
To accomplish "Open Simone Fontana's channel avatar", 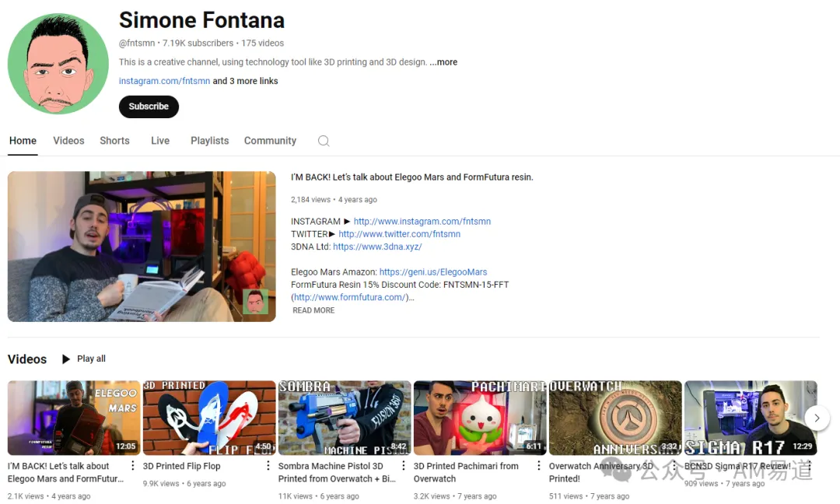I will [x=58, y=64].
